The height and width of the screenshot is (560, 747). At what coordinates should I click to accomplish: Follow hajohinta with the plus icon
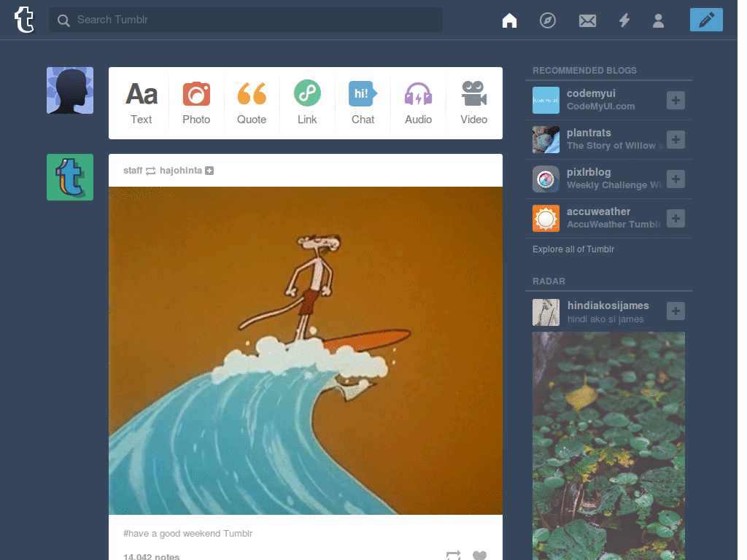[209, 171]
